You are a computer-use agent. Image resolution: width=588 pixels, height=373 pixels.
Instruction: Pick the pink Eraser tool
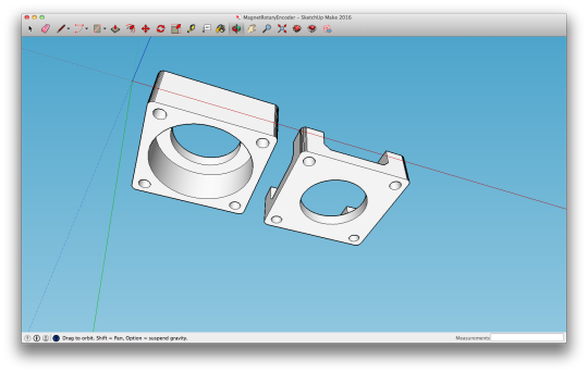[45, 29]
